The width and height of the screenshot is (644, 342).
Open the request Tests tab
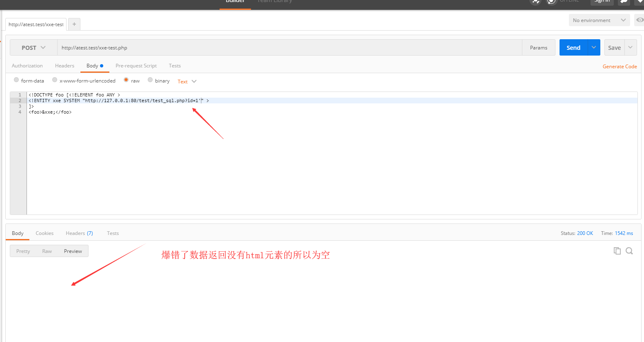click(175, 66)
